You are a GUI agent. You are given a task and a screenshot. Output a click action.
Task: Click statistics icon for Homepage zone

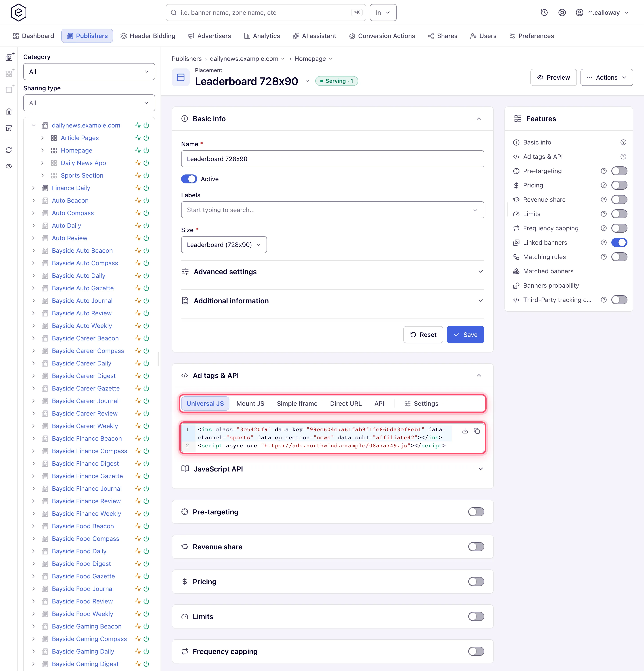point(138,150)
